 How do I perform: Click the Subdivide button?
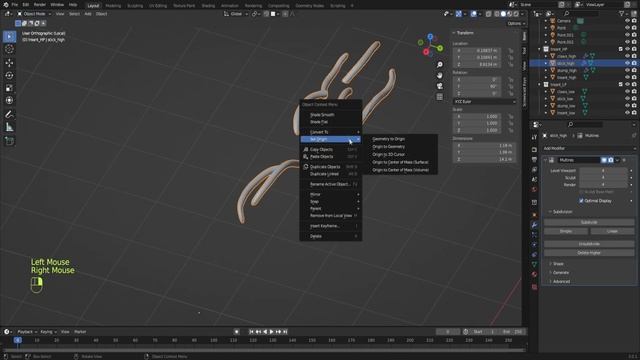(589, 222)
